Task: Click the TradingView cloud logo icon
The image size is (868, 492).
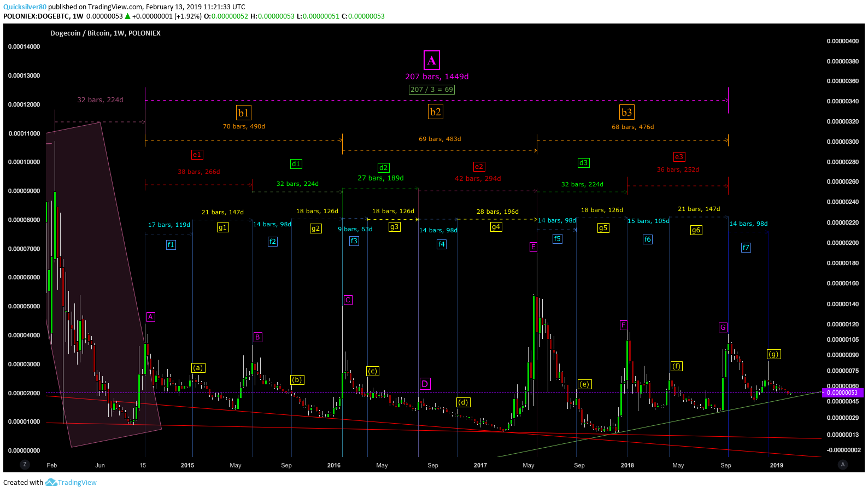Action: pyautogui.click(x=51, y=483)
